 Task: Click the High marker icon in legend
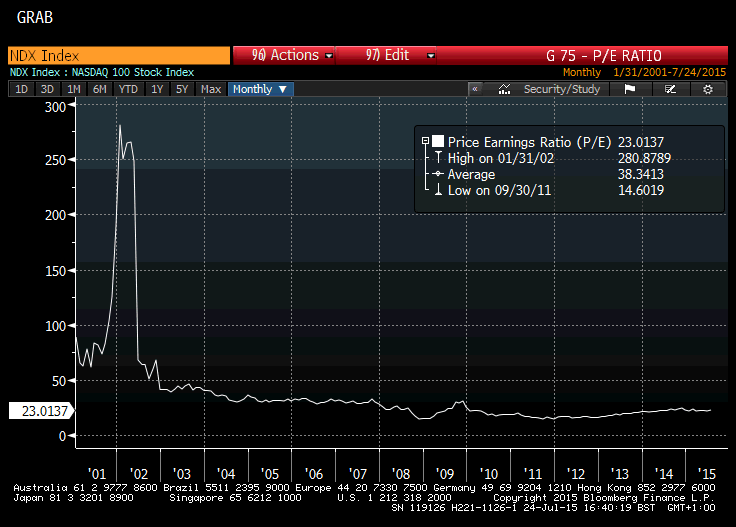(438, 158)
